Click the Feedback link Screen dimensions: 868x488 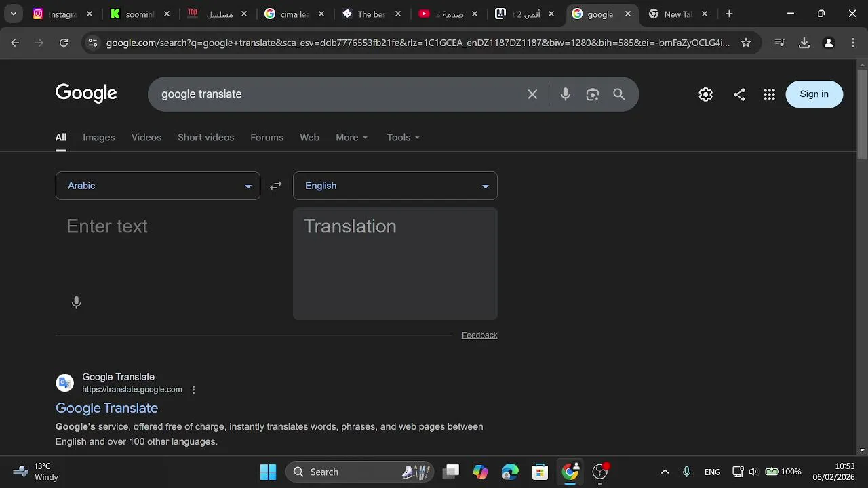[x=479, y=335]
